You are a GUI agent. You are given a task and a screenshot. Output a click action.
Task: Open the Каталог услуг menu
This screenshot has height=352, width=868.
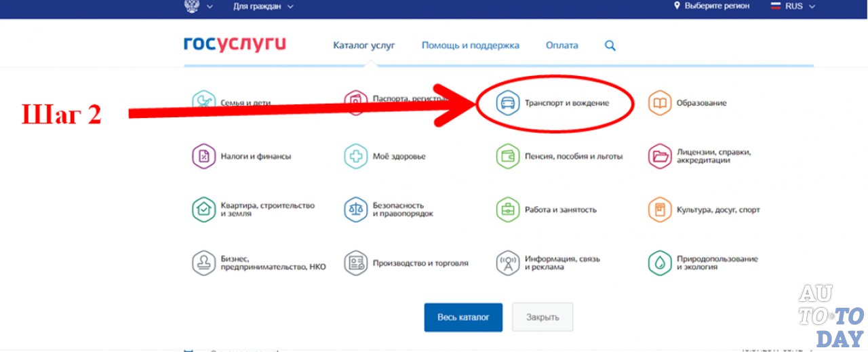coord(364,45)
